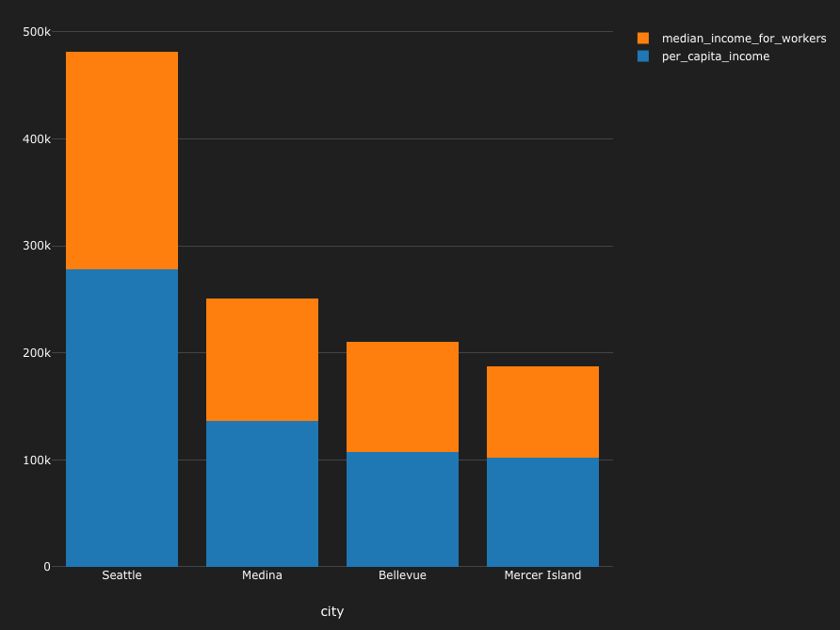Image resolution: width=840 pixels, height=630 pixels.
Task: Select the Mercer Island x-axis label
Action: (x=542, y=575)
